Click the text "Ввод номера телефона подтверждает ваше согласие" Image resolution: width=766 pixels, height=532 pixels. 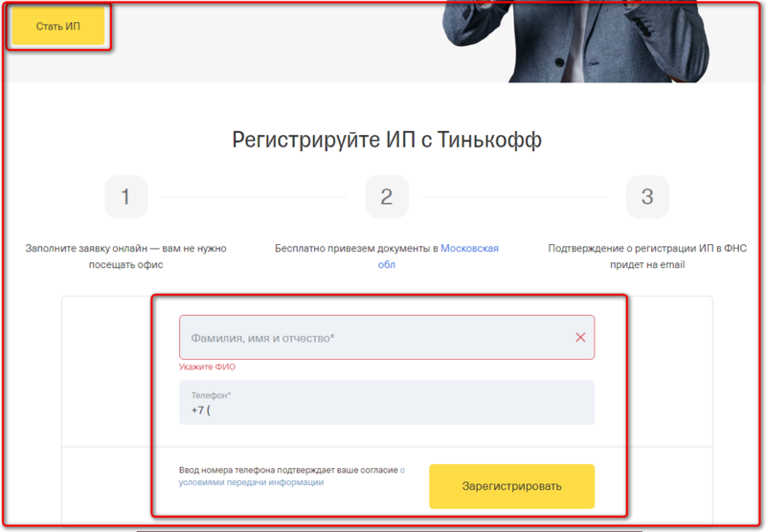tap(288, 470)
